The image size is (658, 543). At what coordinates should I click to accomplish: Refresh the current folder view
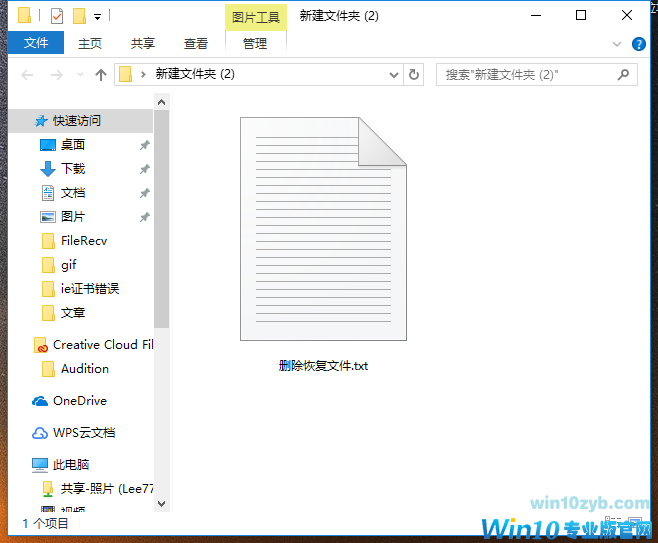point(415,75)
